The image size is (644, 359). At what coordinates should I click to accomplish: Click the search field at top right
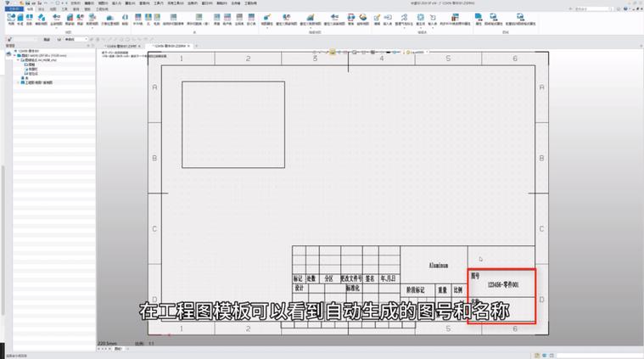[x=591, y=8]
